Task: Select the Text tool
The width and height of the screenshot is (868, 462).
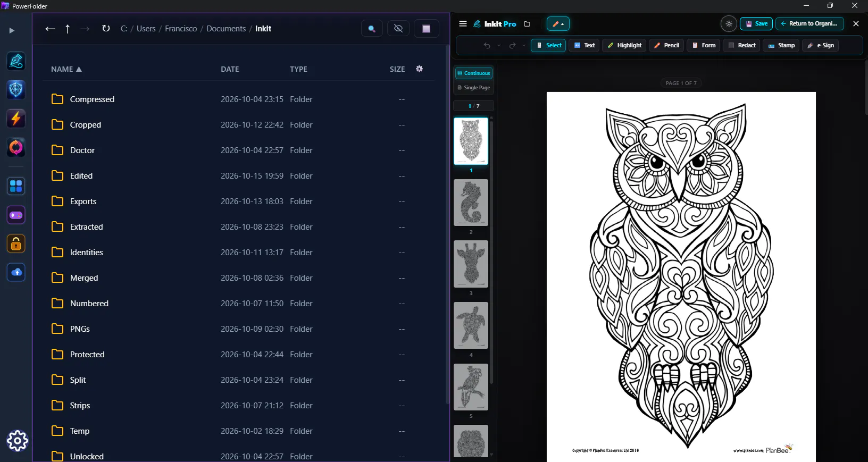Action: click(x=585, y=45)
